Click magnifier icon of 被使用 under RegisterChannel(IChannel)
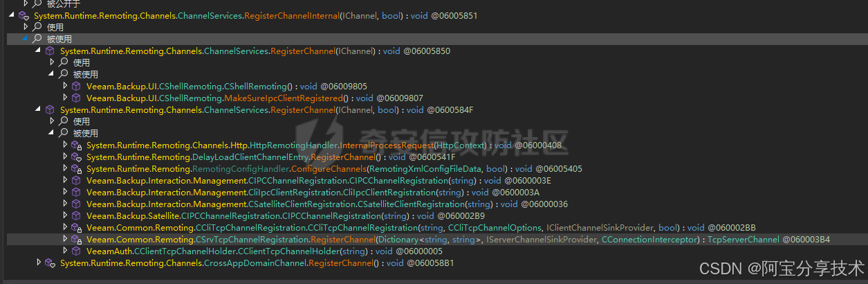 tap(64, 74)
